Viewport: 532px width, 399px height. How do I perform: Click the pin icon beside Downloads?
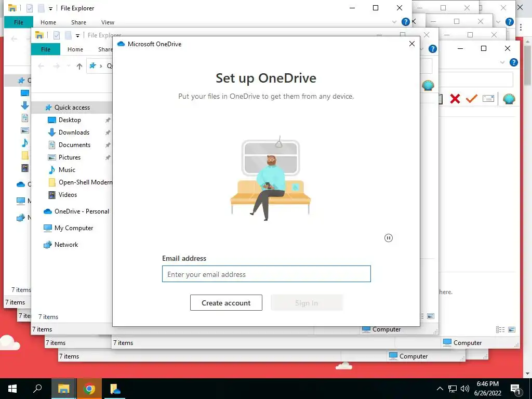click(x=108, y=132)
